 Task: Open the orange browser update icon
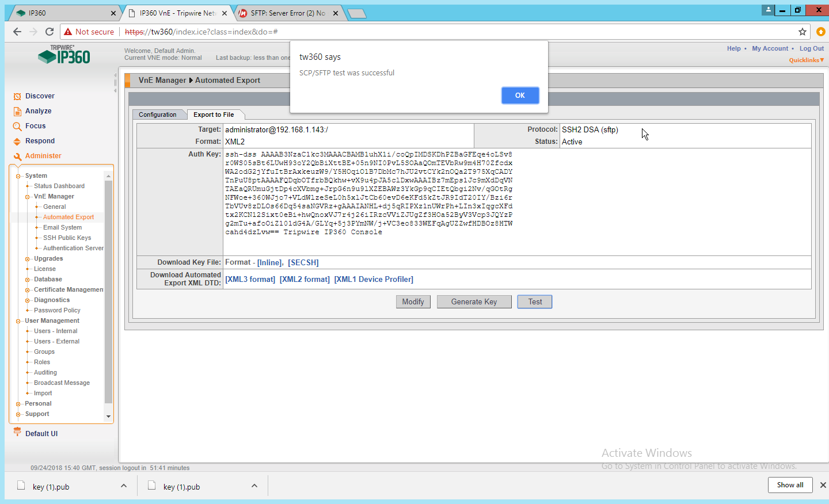(821, 32)
